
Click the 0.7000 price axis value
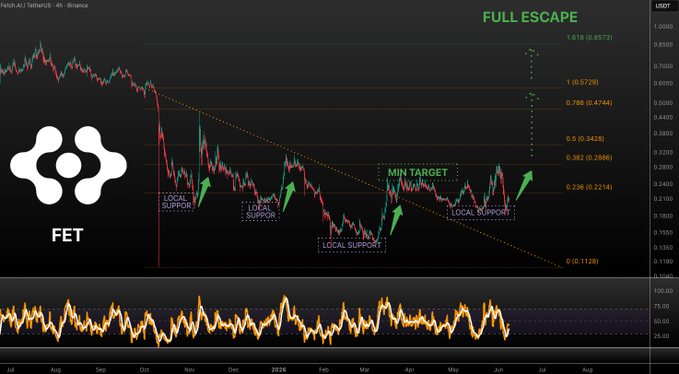point(664,66)
